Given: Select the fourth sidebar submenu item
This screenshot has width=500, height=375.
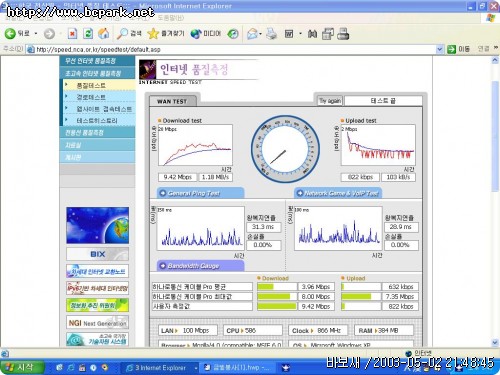Looking at the screenshot, I should click(x=99, y=120).
